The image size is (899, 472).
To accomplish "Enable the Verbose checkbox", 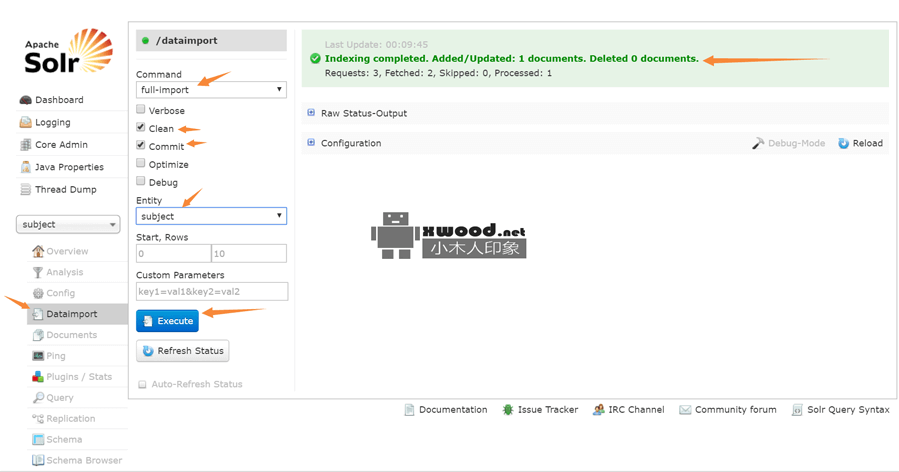I will [x=140, y=109].
